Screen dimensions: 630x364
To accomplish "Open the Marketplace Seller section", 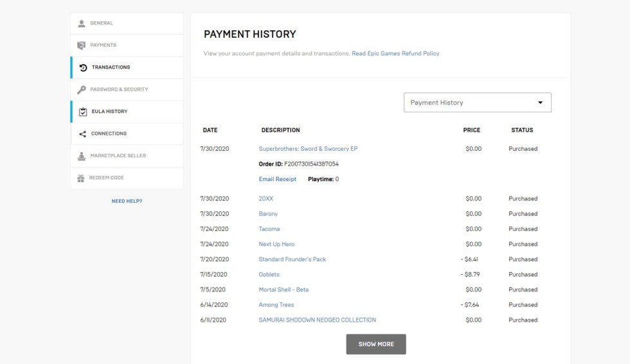I will (127, 156).
